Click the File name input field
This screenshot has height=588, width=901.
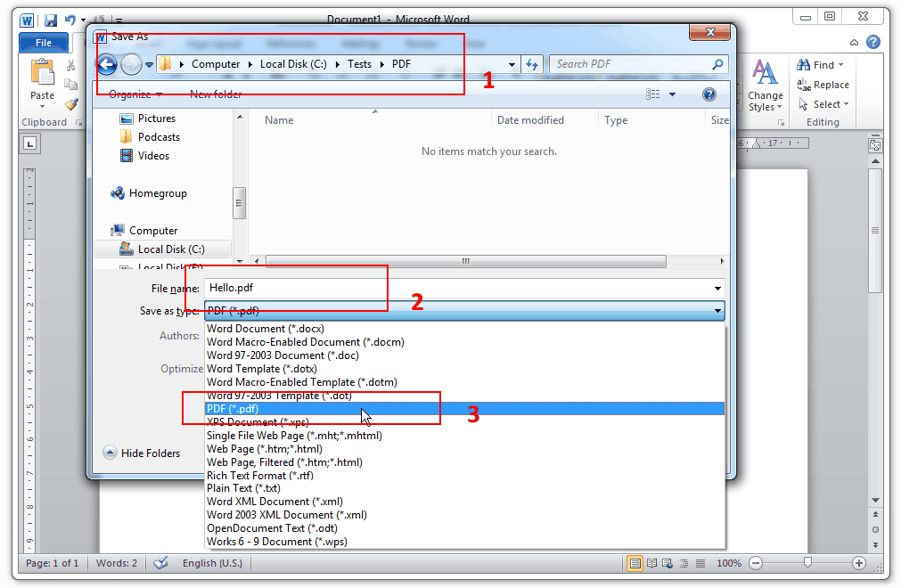click(x=464, y=289)
